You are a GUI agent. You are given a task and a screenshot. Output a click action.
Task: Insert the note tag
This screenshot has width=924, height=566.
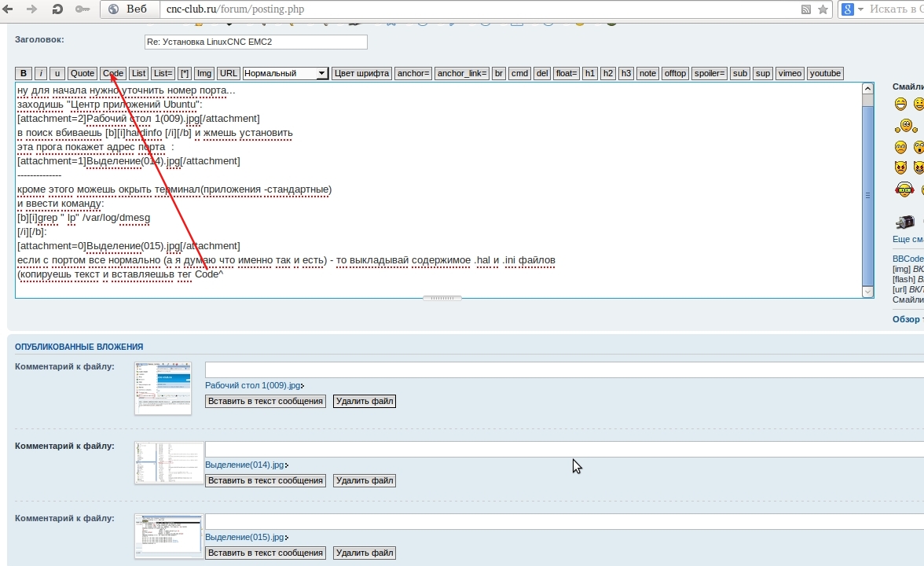pos(647,73)
